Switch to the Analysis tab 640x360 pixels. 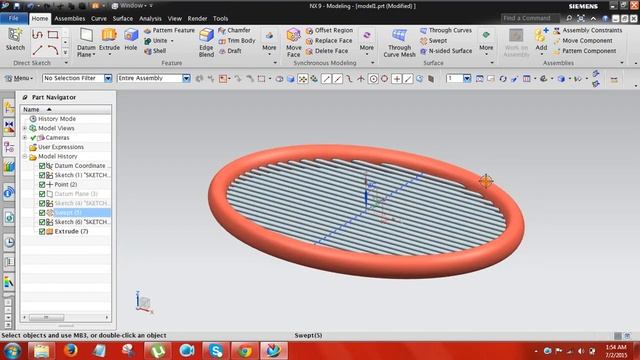click(150, 18)
